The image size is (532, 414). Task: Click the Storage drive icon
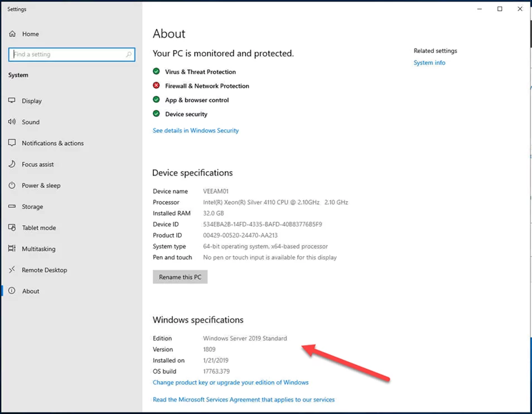coord(12,207)
